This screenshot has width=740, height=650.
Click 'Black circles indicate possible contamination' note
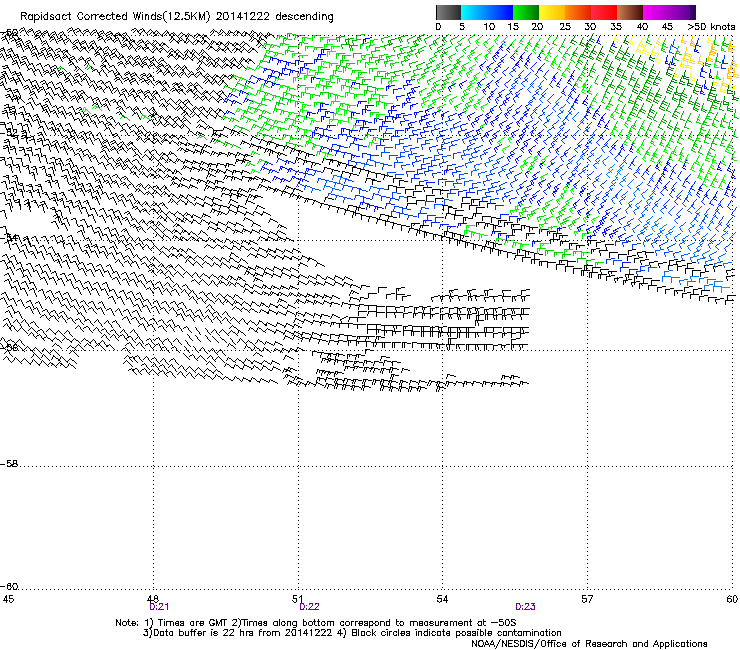tap(456, 633)
